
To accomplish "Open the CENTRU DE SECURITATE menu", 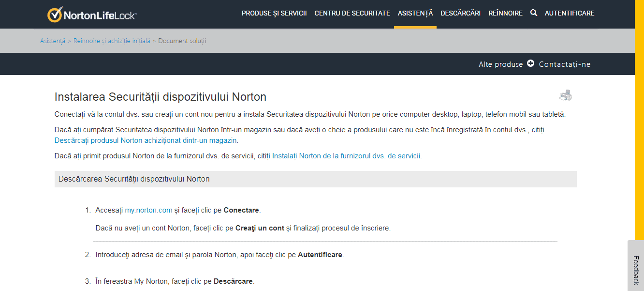I will click(x=352, y=14).
